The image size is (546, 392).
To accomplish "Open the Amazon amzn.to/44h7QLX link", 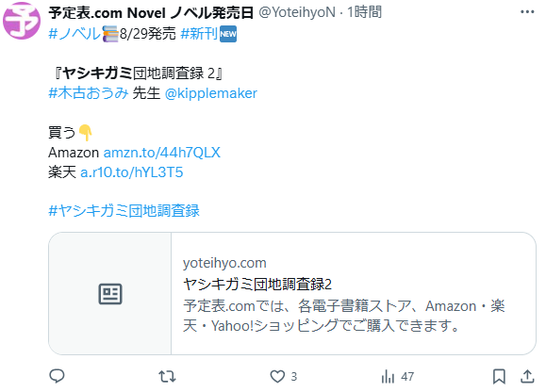I will tap(162, 153).
